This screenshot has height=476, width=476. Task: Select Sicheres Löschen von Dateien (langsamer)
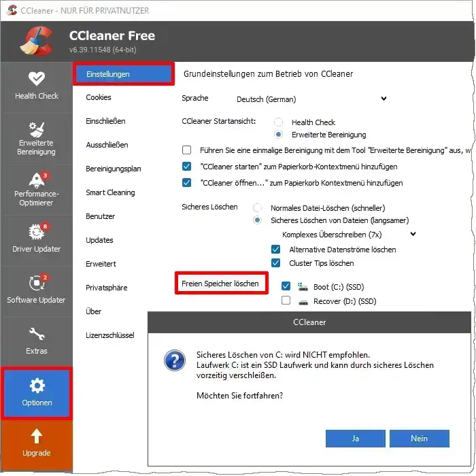[x=257, y=220]
